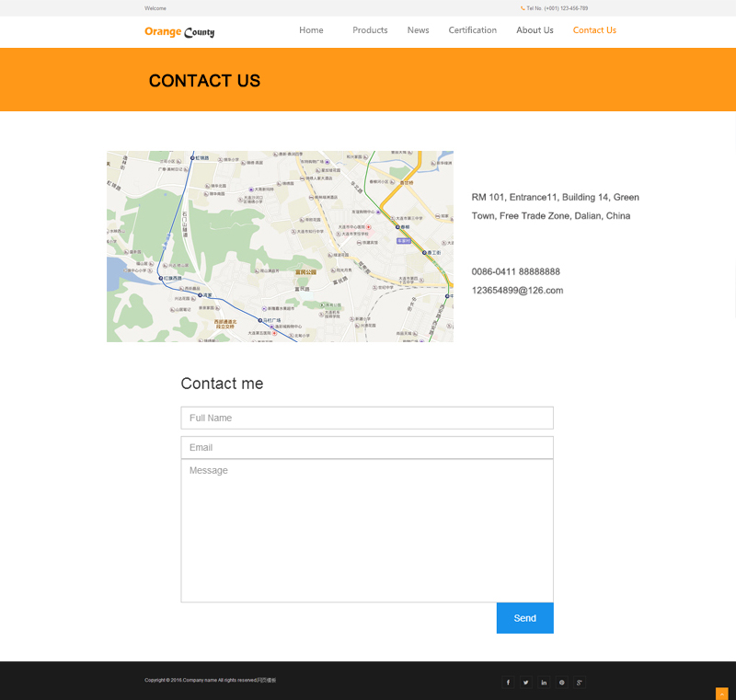
Task: Select the Contact Us menu item
Action: point(594,30)
